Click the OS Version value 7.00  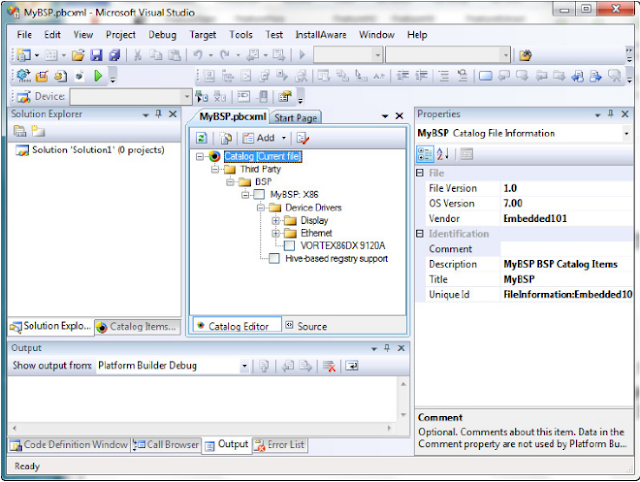pos(513,203)
